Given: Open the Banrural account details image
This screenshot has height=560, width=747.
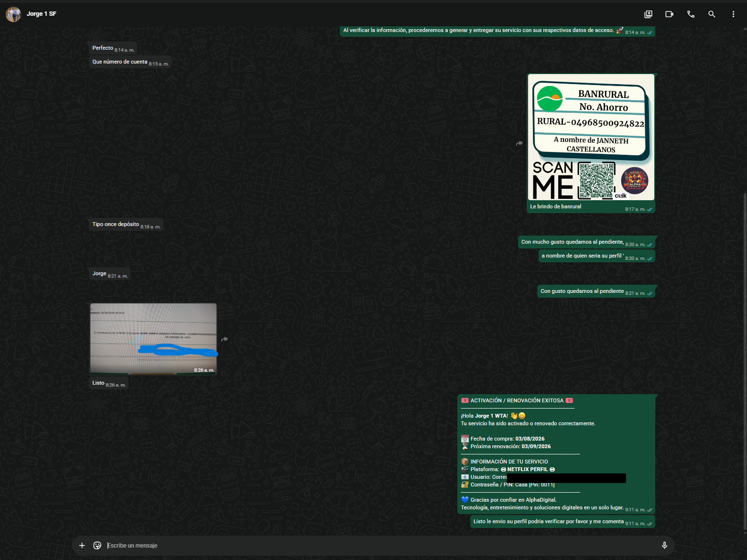Looking at the screenshot, I should 591,137.
